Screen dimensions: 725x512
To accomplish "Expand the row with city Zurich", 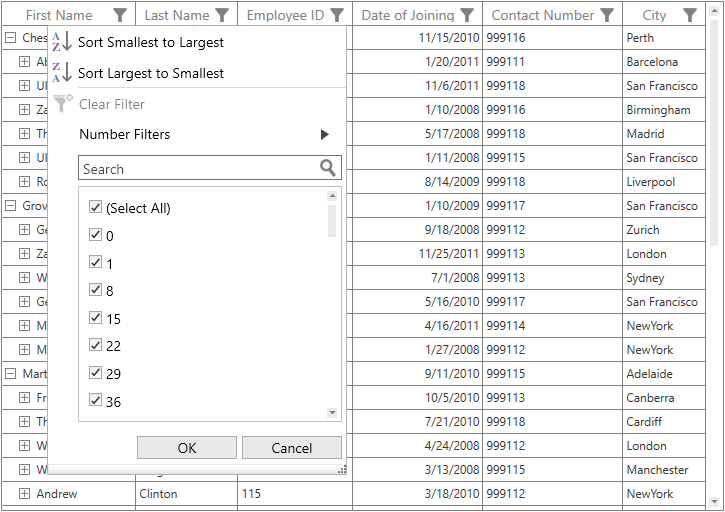I will click(x=25, y=229).
